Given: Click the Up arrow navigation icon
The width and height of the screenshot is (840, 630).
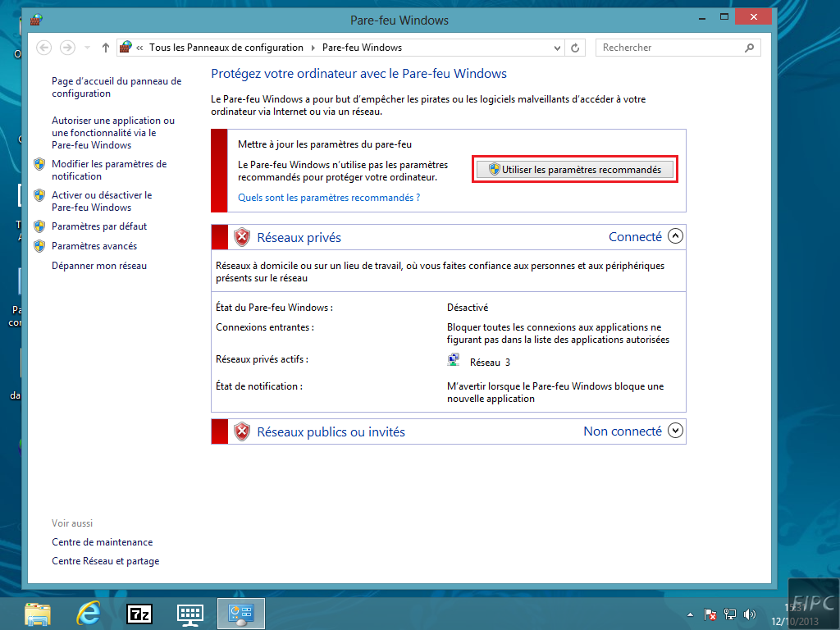Looking at the screenshot, I should [105, 48].
